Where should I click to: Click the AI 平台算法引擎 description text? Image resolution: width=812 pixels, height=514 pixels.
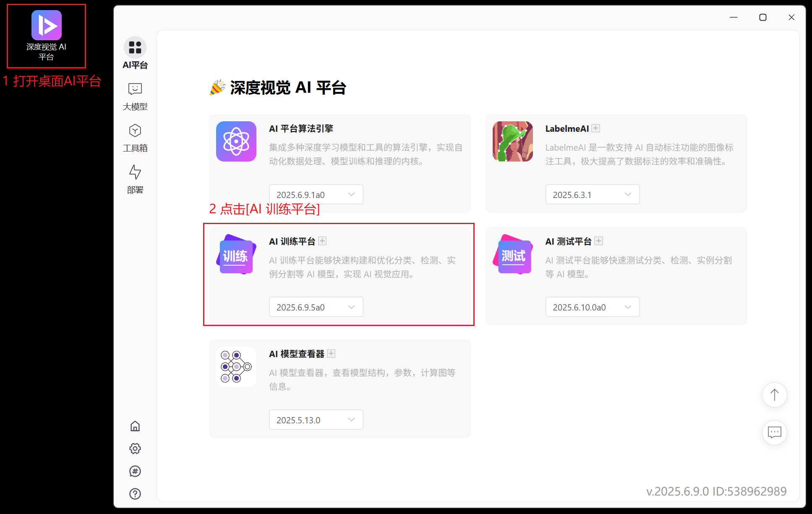coord(366,154)
